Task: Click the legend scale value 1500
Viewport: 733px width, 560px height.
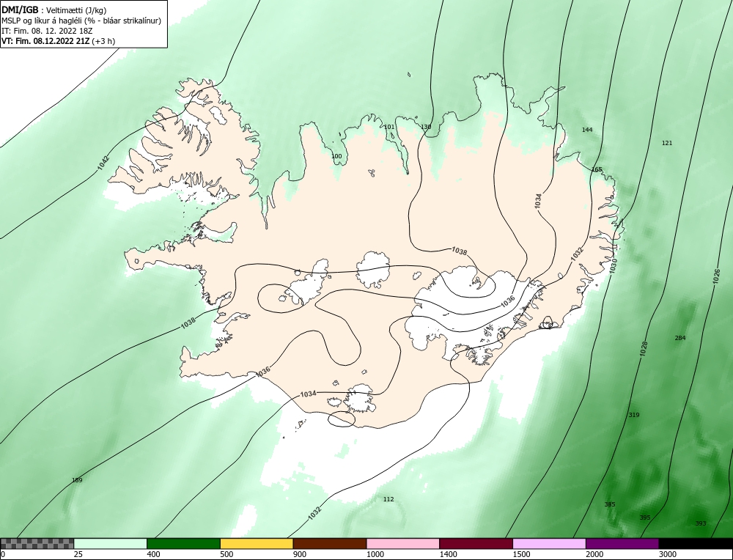Action: point(522,554)
